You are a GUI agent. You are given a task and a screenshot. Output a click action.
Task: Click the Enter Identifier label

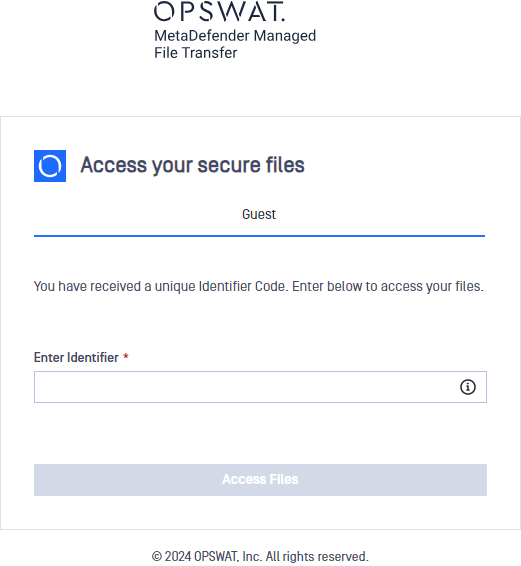pyautogui.click(x=76, y=357)
